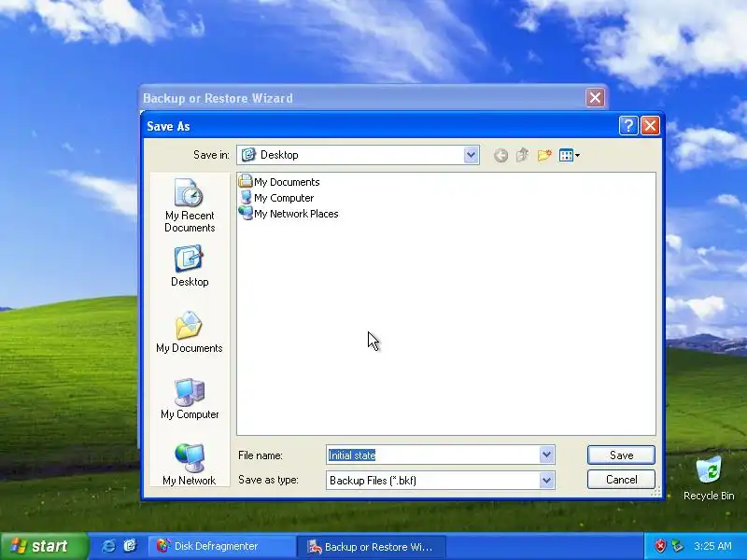Create a new folder
747x560 pixels.
coord(544,155)
